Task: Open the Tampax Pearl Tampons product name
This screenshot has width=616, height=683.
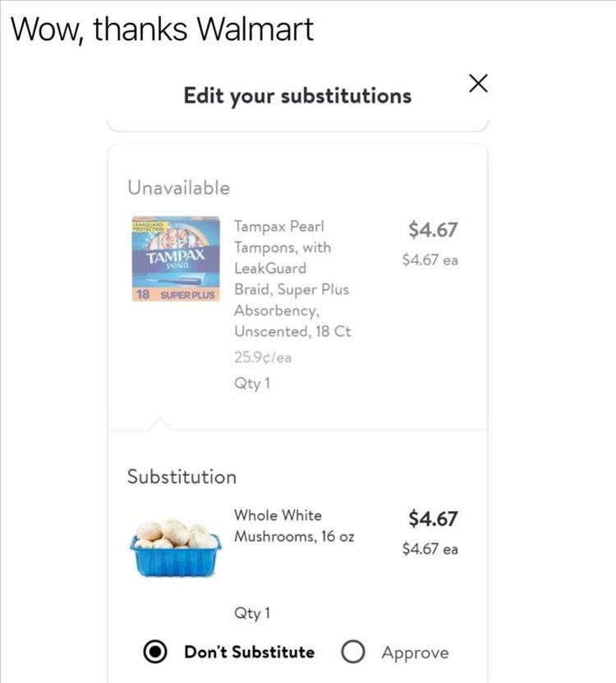Action: pyautogui.click(x=293, y=279)
